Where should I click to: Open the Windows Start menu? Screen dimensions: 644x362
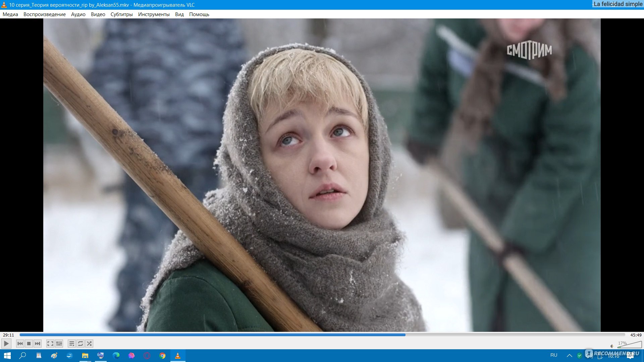7,356
